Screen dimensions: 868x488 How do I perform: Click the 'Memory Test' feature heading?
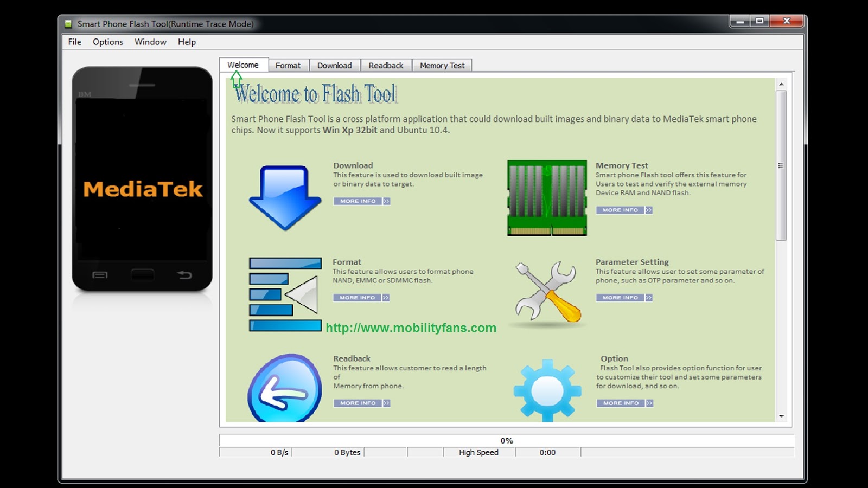pos(622,165)
